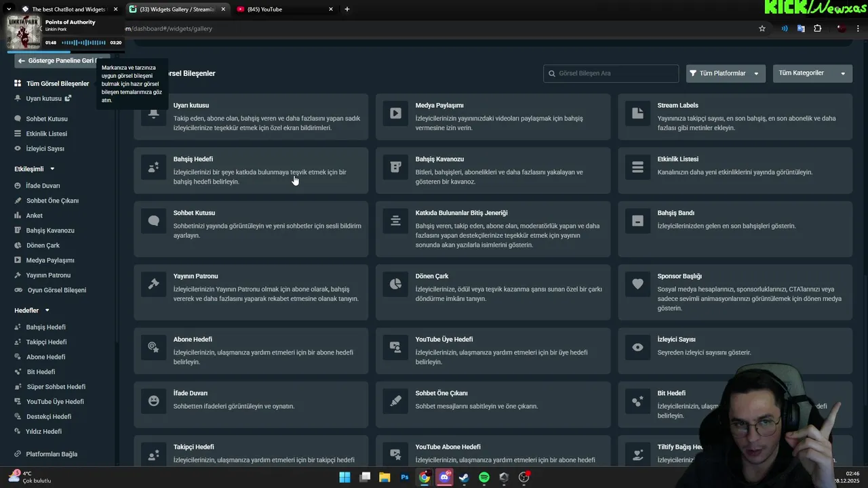868x488 pixels.
Task: Select the Bahşiş Hedefi card in the gallery
Action: 251,171
